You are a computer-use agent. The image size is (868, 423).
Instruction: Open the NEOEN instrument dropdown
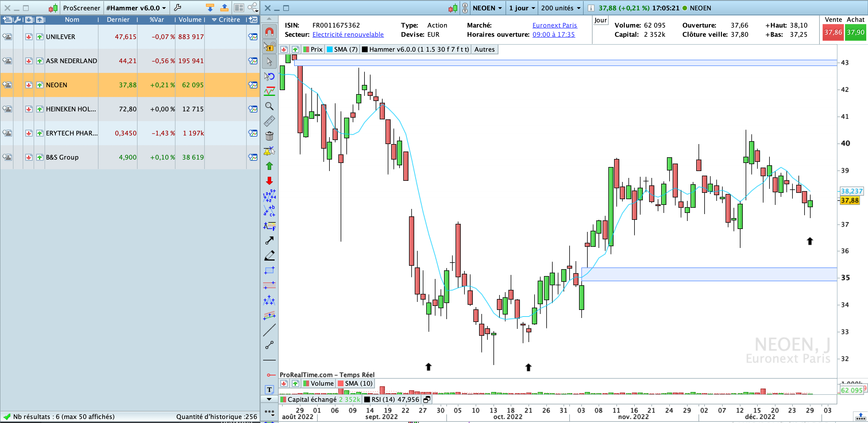coord(487,8)
